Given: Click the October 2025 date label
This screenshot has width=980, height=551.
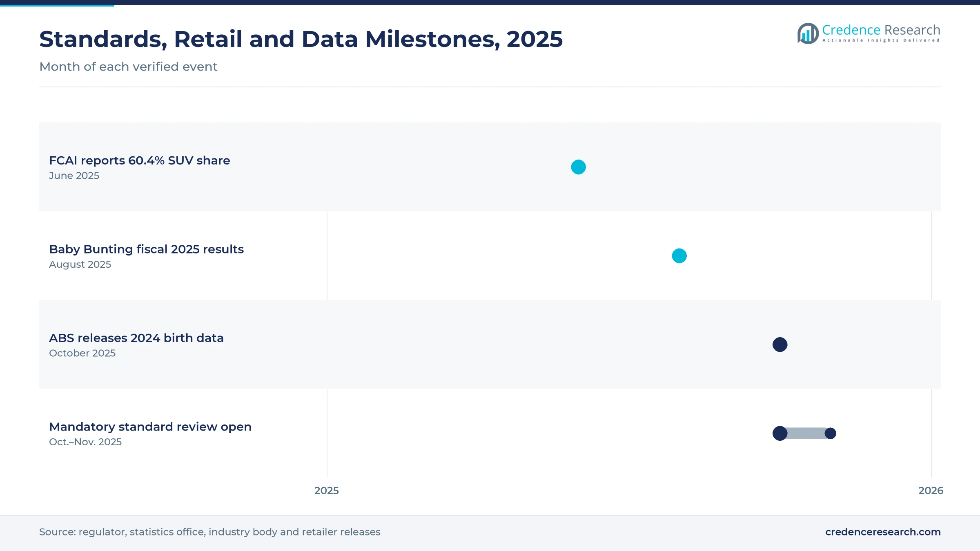Looking at the screenshot, I should pos(82,353).
